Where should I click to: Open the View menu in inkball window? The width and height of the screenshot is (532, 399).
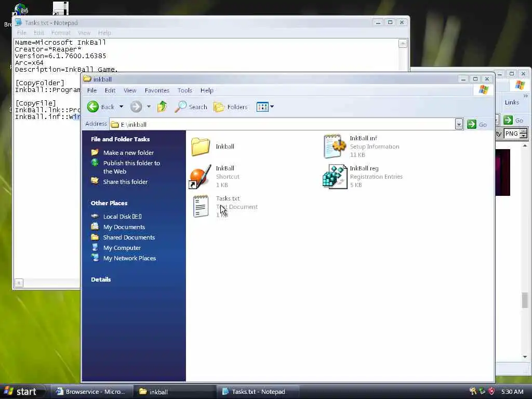pos(129,90)
